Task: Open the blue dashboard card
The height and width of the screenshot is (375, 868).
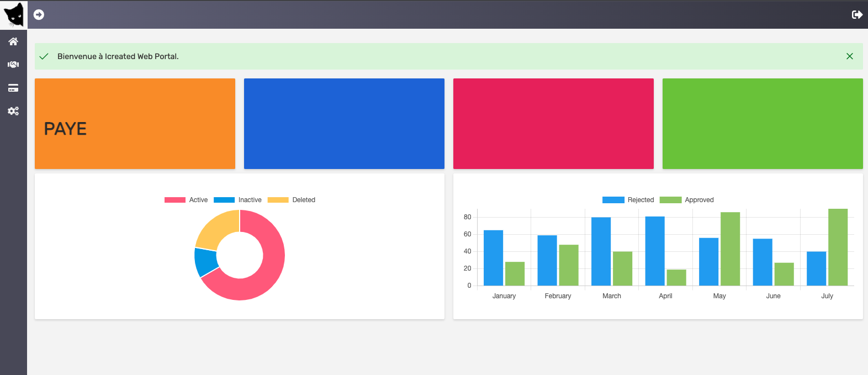Action: pos(344,124)
